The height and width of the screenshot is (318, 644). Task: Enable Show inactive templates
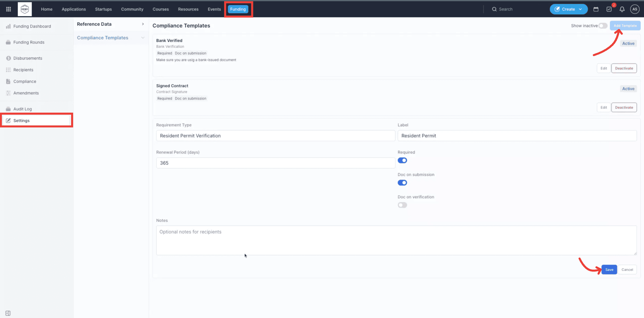click(603, 25)
